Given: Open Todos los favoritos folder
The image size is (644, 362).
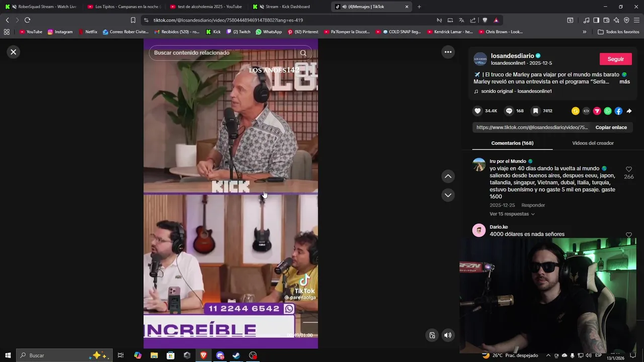Looking at the screenshot, I should [618, 32].
